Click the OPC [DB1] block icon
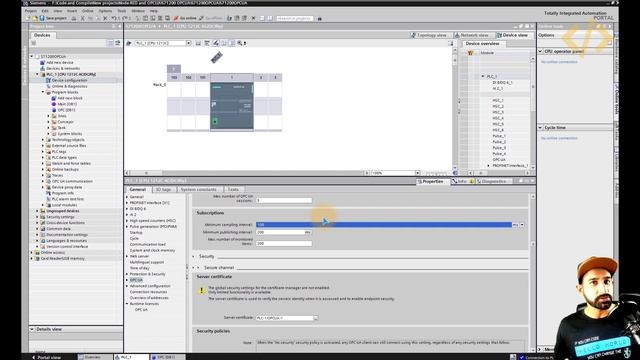The height and width of the screenshot is (360, 640). (x=54, y=110)
